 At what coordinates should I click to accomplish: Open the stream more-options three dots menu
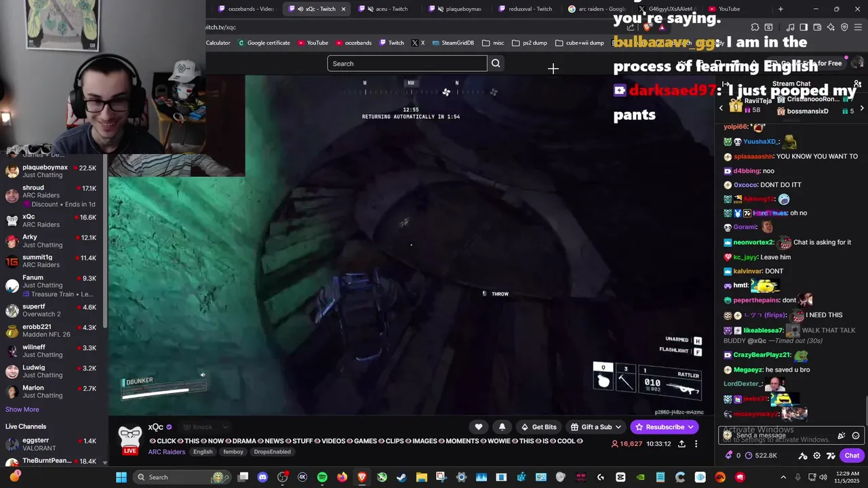coord(696,444)
